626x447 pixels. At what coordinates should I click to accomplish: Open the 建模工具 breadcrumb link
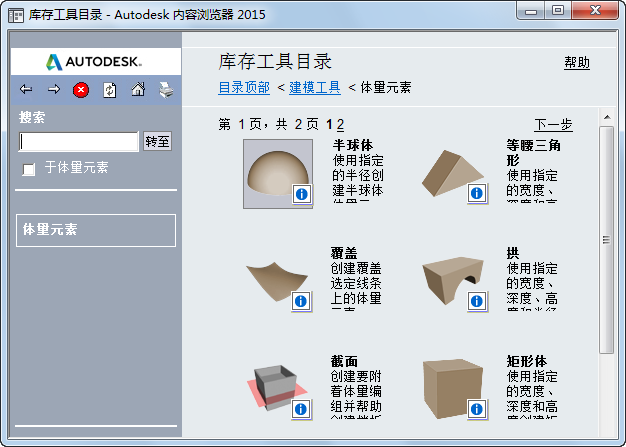click(315, 87)
